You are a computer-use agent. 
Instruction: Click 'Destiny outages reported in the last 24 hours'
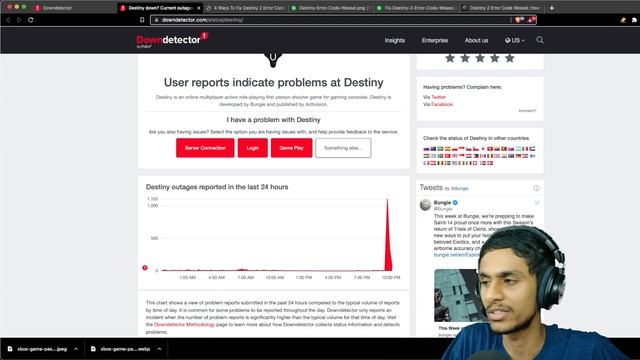[217, 187]
